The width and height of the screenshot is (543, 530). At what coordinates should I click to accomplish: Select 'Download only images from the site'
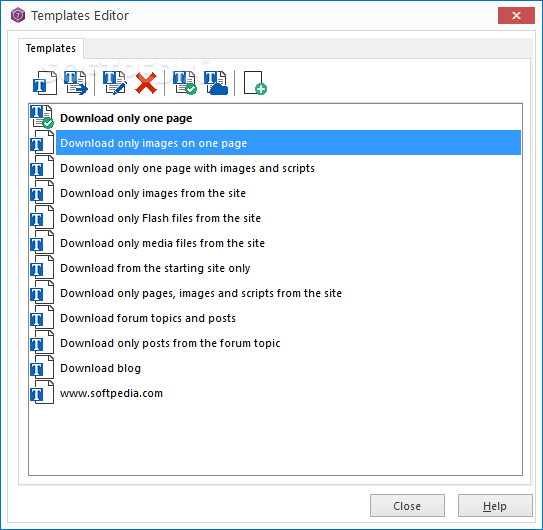click(153, 193)
